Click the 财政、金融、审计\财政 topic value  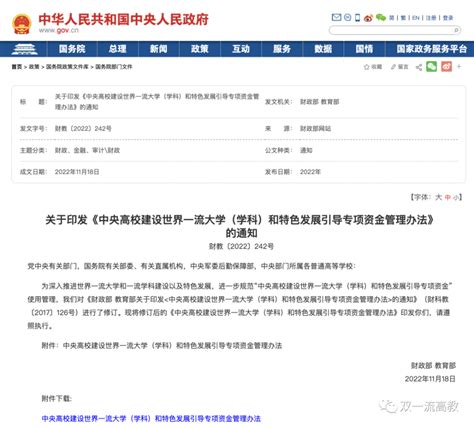87,150
